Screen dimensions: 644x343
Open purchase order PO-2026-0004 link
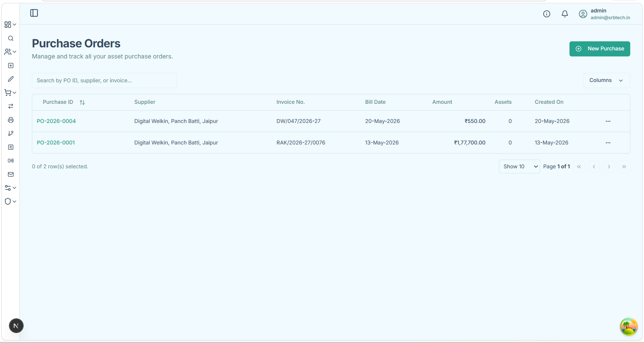(x=56, y=121)
